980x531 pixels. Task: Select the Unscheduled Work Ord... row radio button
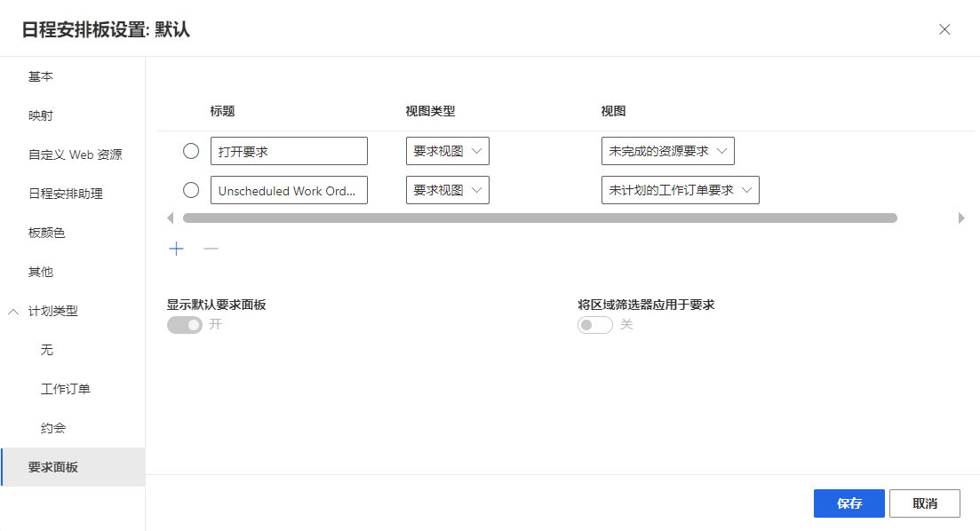point(191,190)
